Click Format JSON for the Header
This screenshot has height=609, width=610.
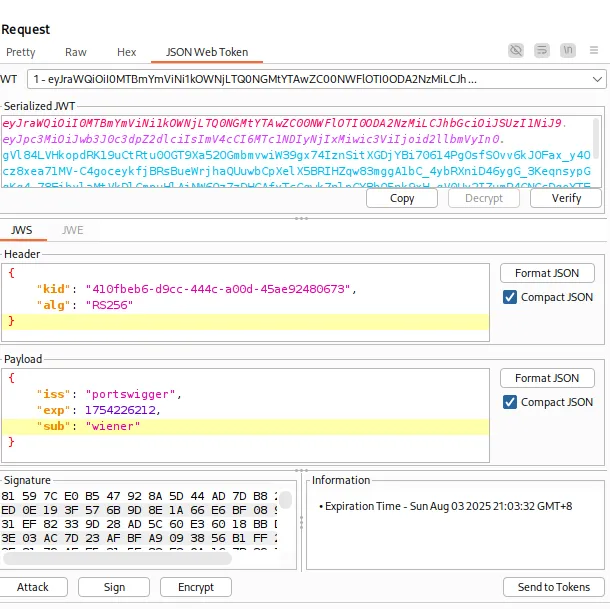coord(547,273)
